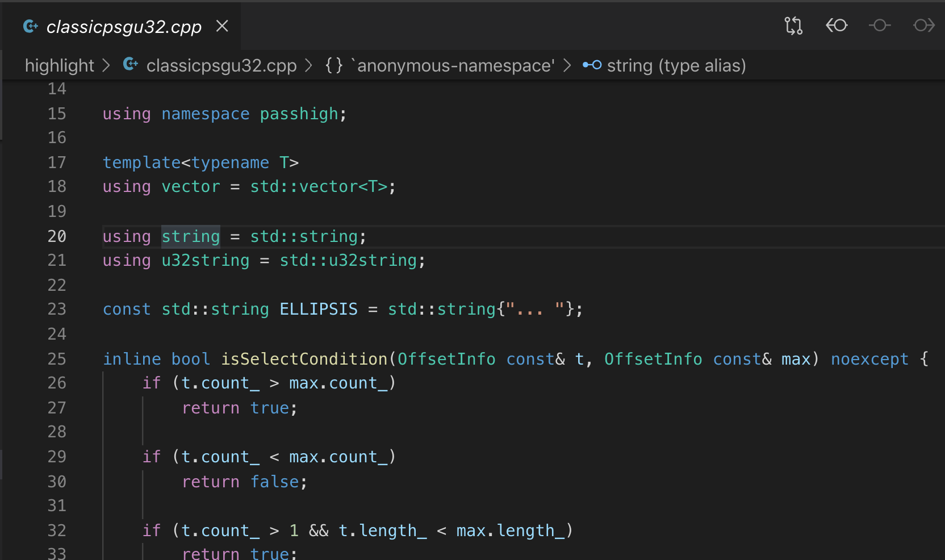Image resolution: width=945 pixels, height=560 pixels.
Task: Place cursor on the ELLIPSIS constant
Action: [318, 309]
